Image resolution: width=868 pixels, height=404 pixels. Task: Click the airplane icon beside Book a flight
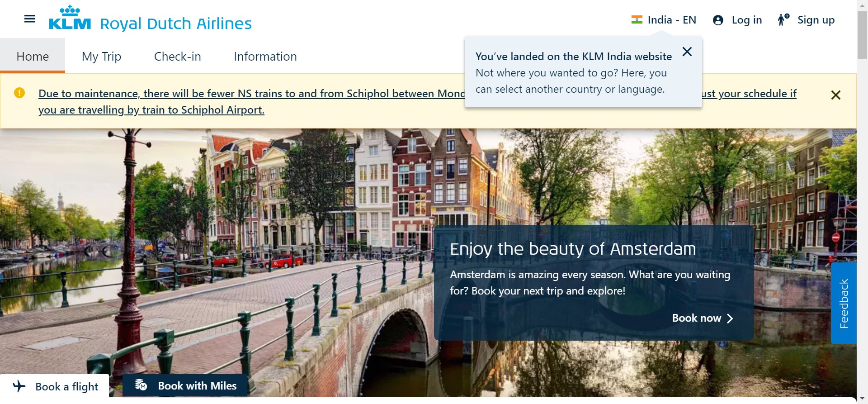(19, 386)
